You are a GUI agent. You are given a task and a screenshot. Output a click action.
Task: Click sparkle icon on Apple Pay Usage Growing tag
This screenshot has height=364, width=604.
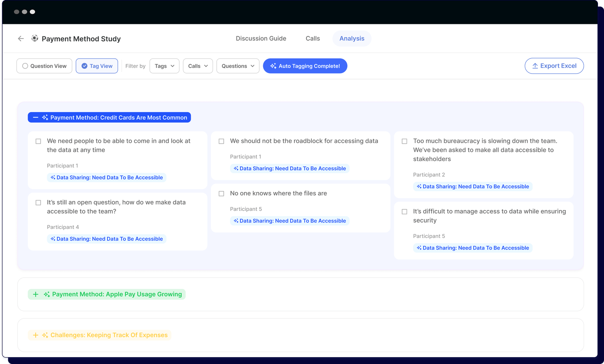click(x=47, y=294)
